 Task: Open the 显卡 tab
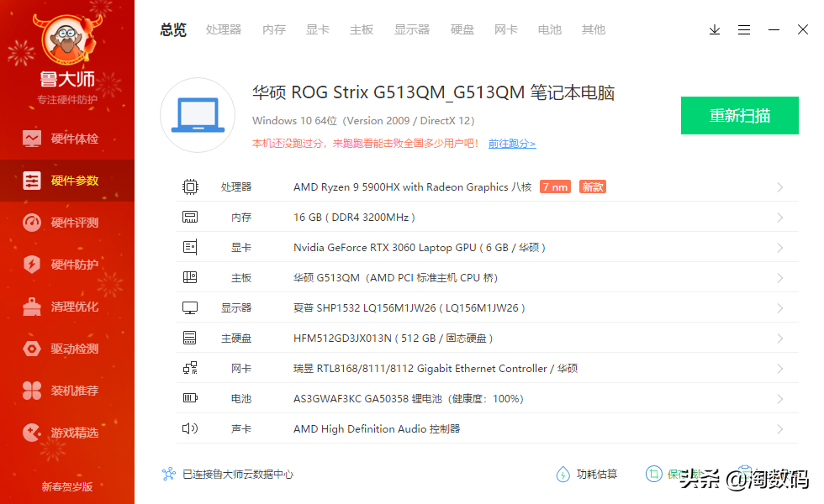coord(318,30)
